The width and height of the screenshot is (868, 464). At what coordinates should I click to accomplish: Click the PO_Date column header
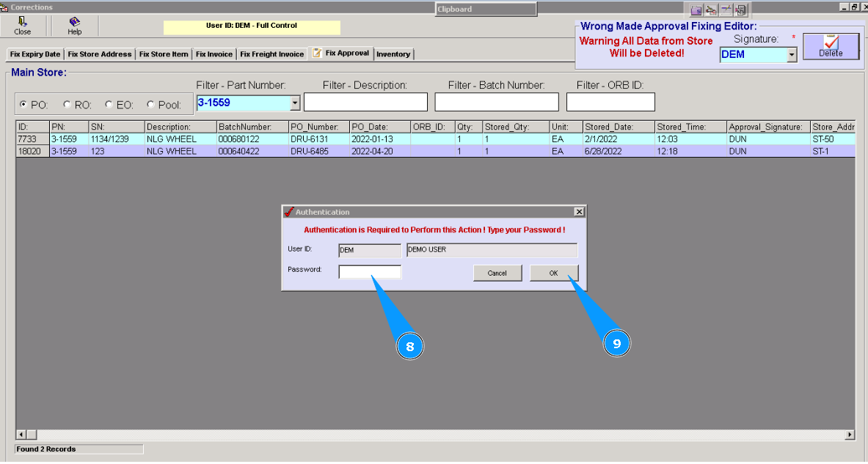click(x=380, y=128)
